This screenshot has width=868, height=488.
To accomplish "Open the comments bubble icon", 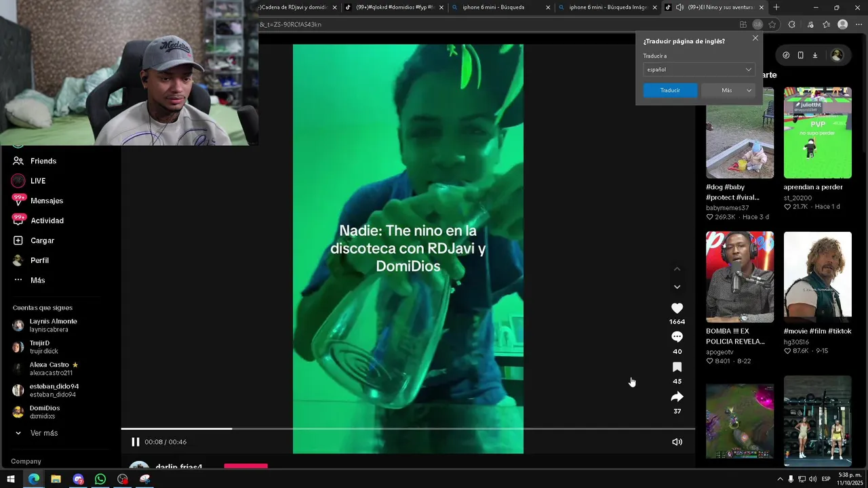I will coord(677,337).
